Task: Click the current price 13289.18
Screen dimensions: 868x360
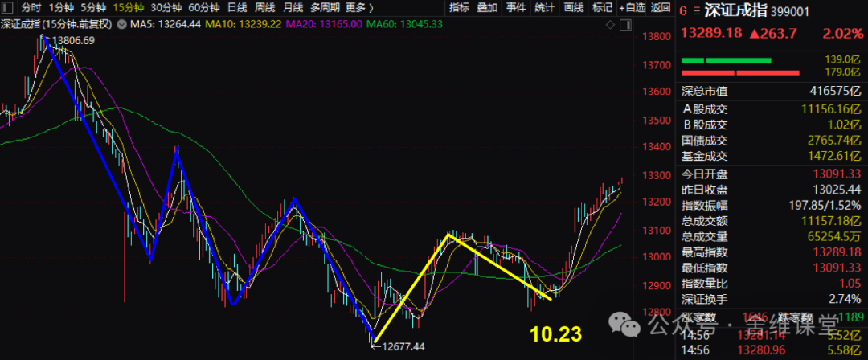Action: pyautogui.click(x=710, y=33)
